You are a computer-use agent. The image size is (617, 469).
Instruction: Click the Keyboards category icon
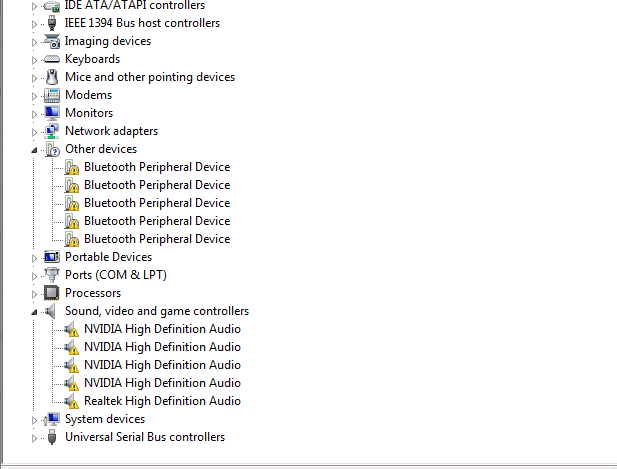pos(52,59)
